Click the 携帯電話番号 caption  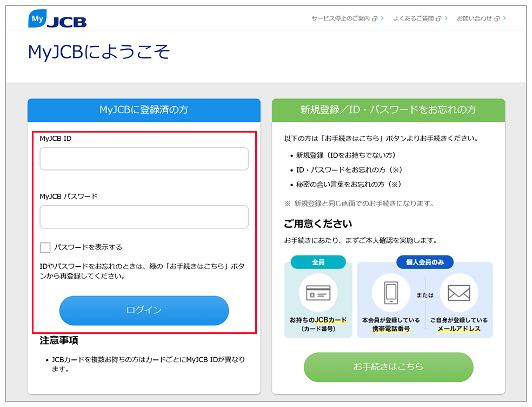391,329
